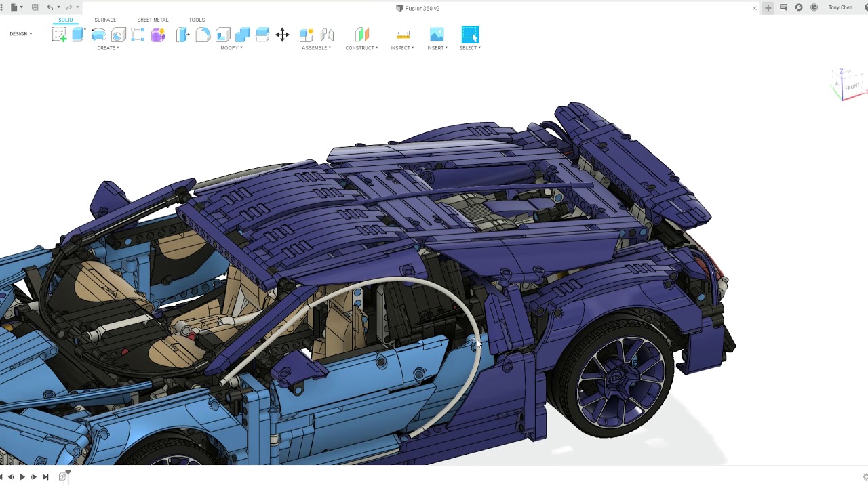Screen dimensions: 868x488
Task: Select the Shell tool
Action: (x=222, y=35)
